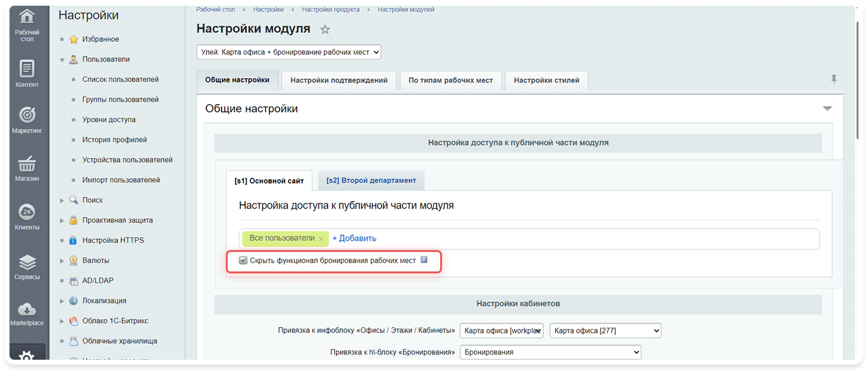Open Уровни доступа in the tree
Image resolution: width=868 pixels, height=373 pixels.
(109, 120)
